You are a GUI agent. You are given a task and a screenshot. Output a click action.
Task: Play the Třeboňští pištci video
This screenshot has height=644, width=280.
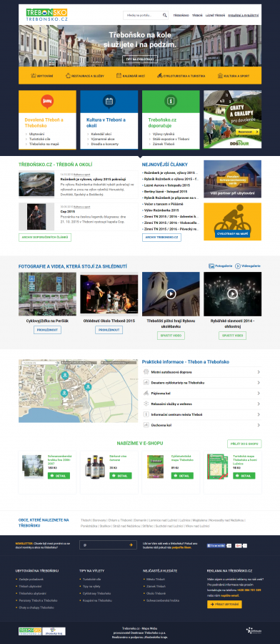pyautogui.click(x=171, y=293)
